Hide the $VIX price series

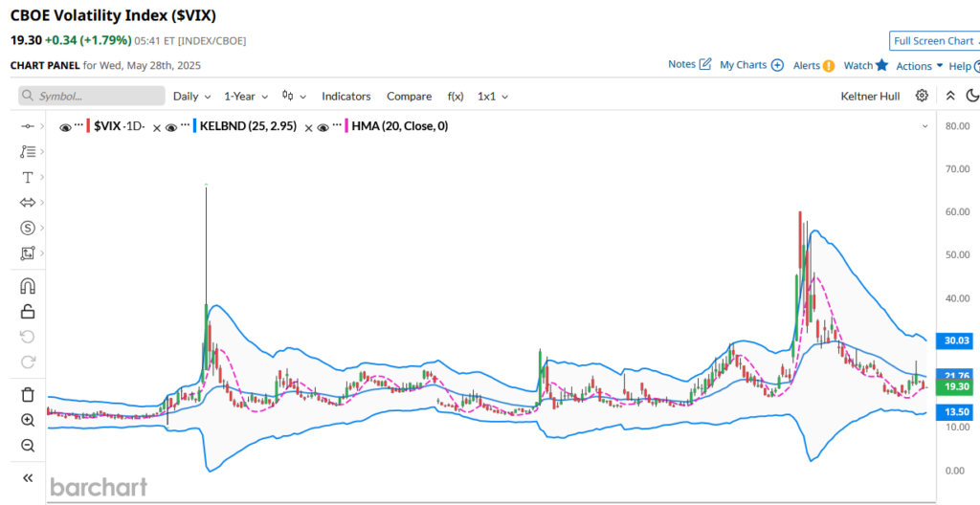(65, 126)
